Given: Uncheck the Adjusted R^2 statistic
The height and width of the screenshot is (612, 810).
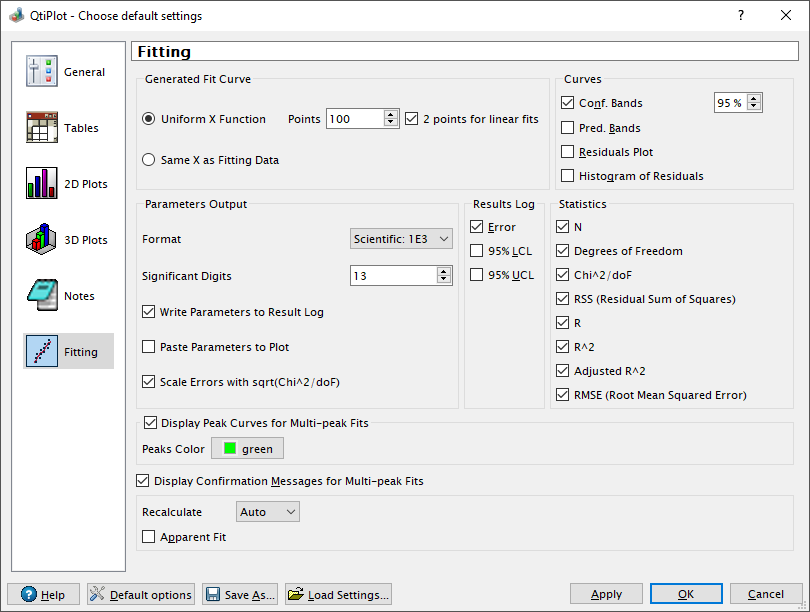Looking at the screenshot, I should 562,371.
